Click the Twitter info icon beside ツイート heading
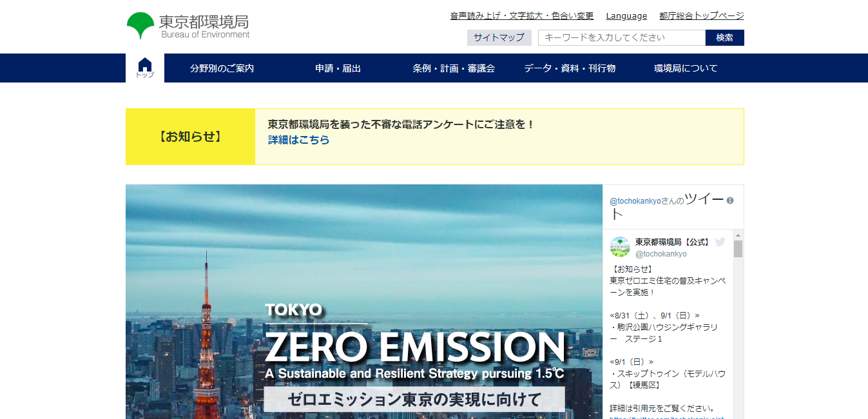Viewport: 868px width, 419px height. 730,200
